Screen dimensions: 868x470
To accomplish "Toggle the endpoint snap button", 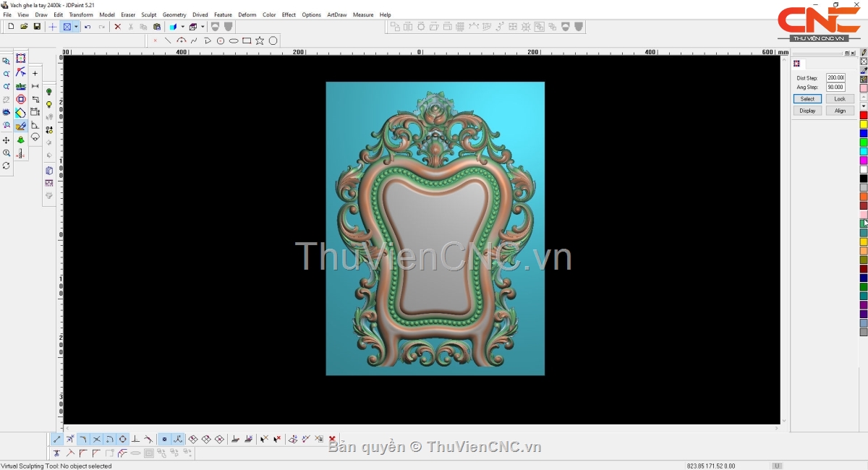I will [x=57, y=440].
